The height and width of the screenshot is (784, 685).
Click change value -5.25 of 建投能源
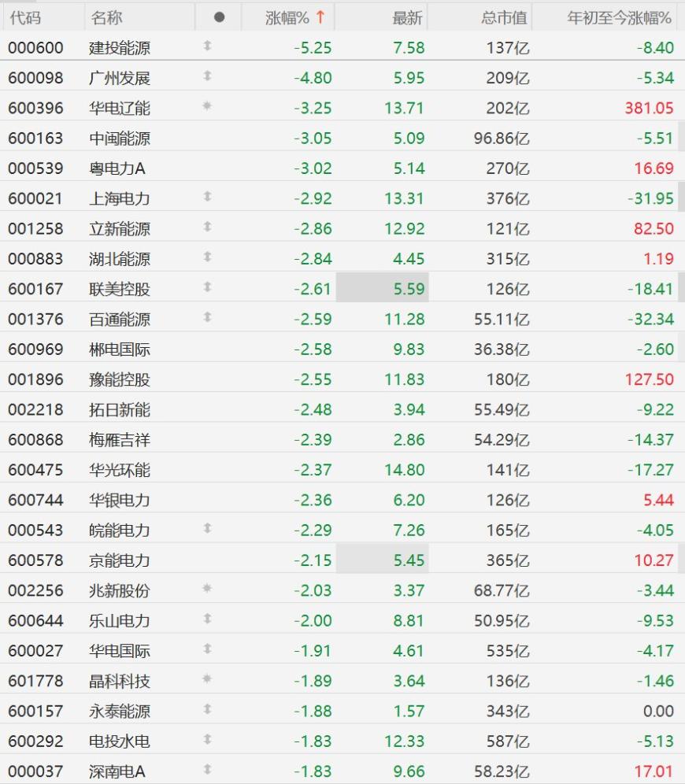[313, 48]
